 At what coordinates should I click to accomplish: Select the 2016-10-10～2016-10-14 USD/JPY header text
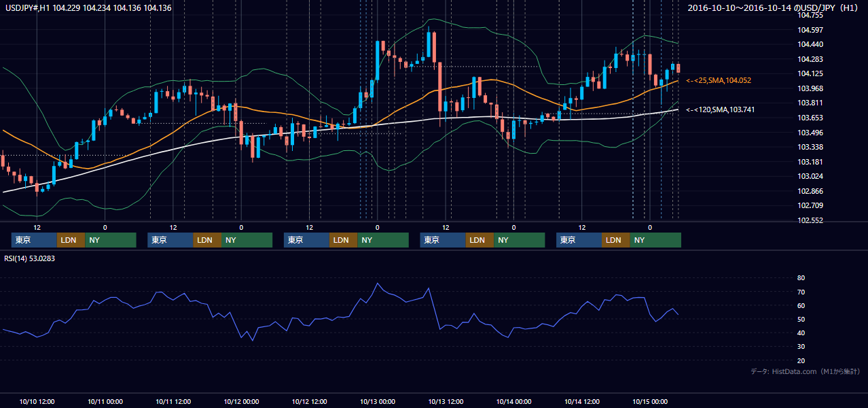click(774, 8)
